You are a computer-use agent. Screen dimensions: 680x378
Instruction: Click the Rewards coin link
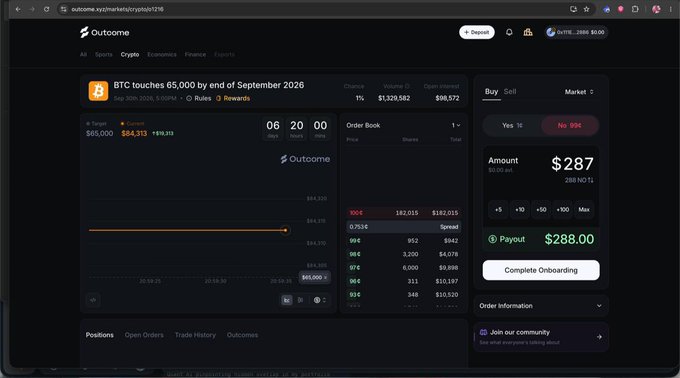point(233,98)
